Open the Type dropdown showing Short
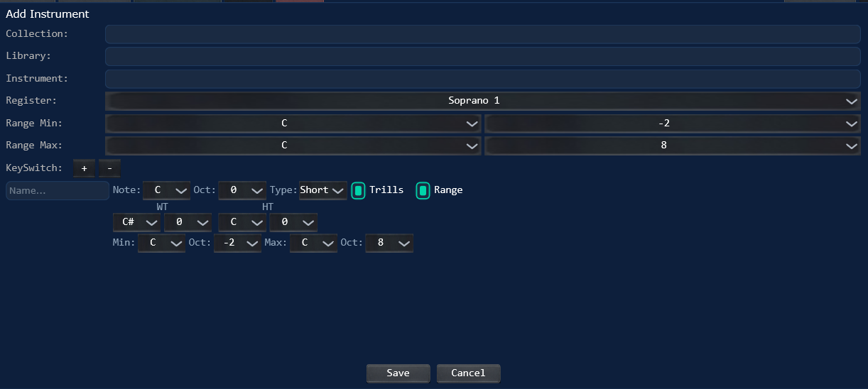Screen dimensions: 868x389 [323, 190]
